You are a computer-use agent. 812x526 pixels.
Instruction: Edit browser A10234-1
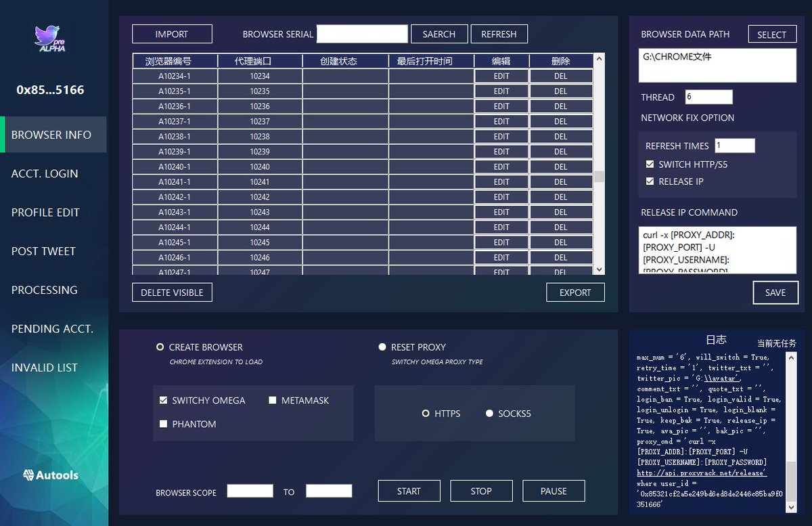501,76
